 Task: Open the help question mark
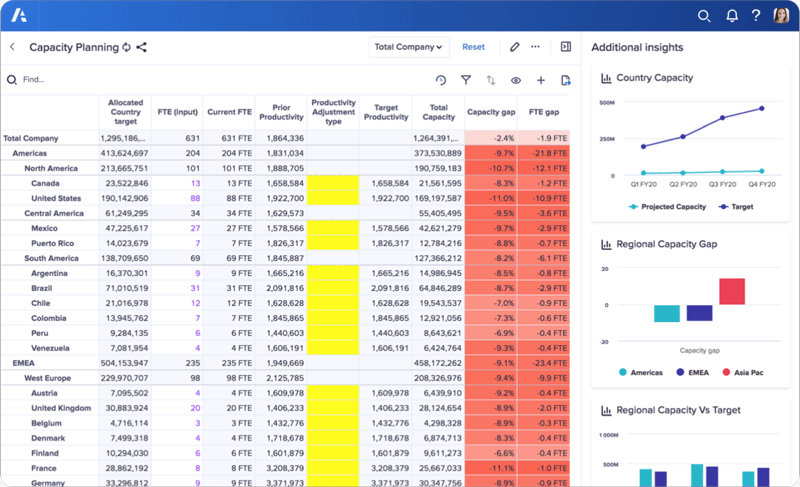click(x=756, y=16)
